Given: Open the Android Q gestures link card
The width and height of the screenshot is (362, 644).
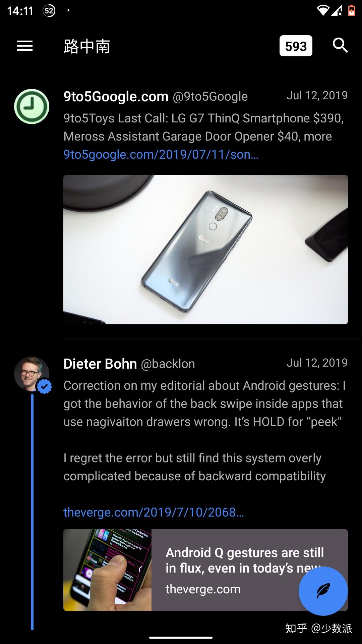Looking at the screenshot, I should tap(205, 570).
